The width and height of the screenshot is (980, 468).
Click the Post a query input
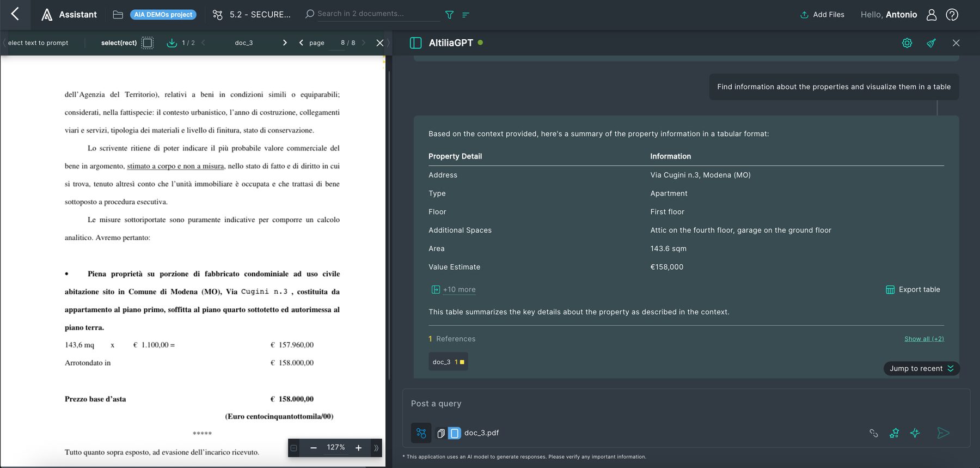tap(686, 404)
